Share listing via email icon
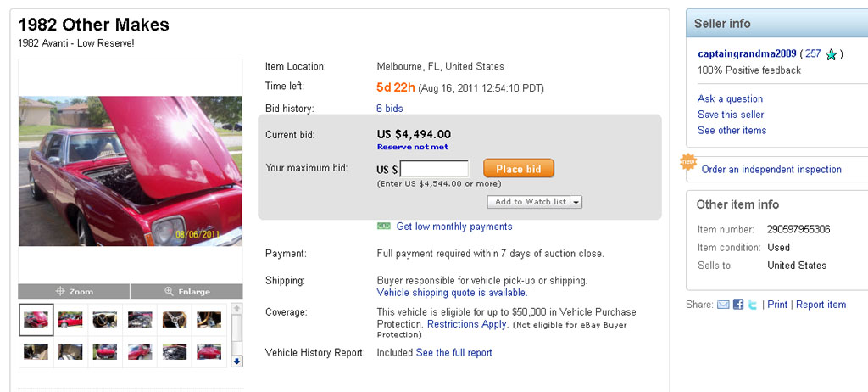 coord(723,305)
